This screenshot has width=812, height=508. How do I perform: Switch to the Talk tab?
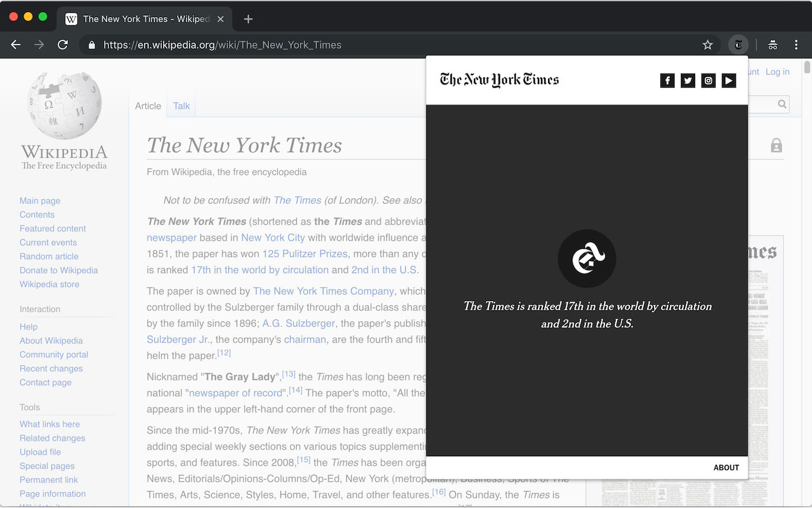pyautogui.click(x=181, y=106)
